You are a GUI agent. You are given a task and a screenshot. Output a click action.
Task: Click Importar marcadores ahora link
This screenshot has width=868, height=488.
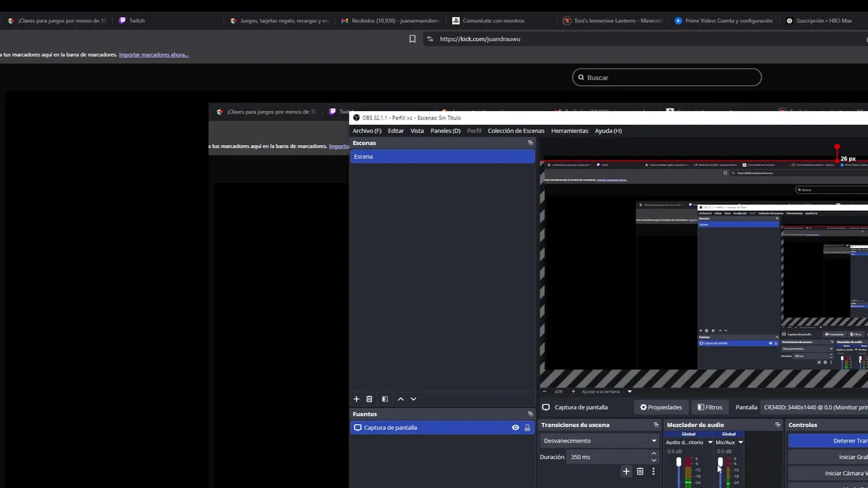[154, 55]
